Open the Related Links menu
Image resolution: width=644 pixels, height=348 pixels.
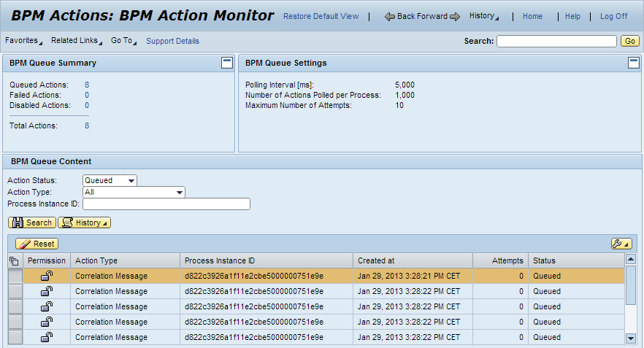coord(77,41)
